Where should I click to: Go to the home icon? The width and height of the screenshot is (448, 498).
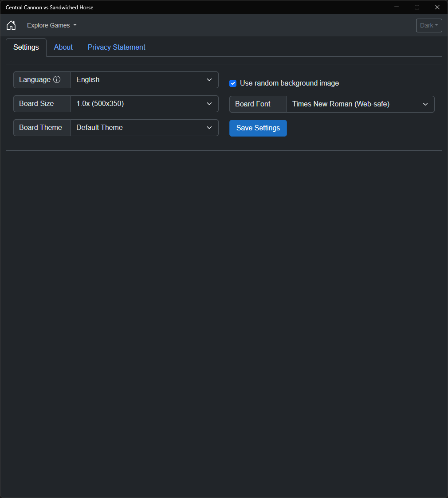[11, 25]
